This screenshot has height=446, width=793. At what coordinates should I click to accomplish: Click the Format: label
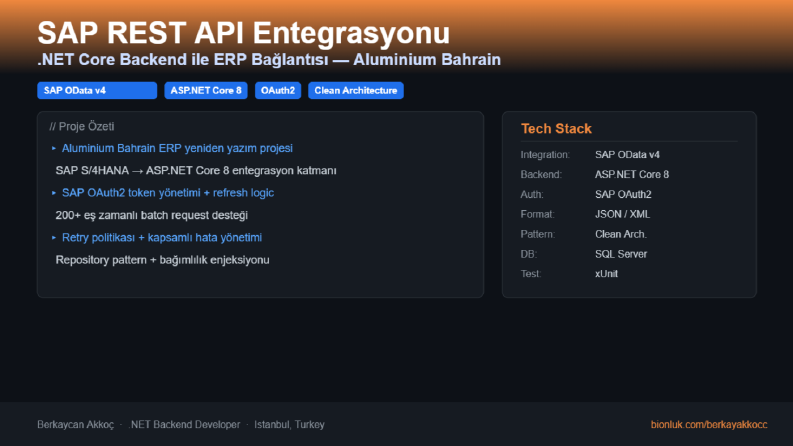pyautogui.click(x=537, y=214)
